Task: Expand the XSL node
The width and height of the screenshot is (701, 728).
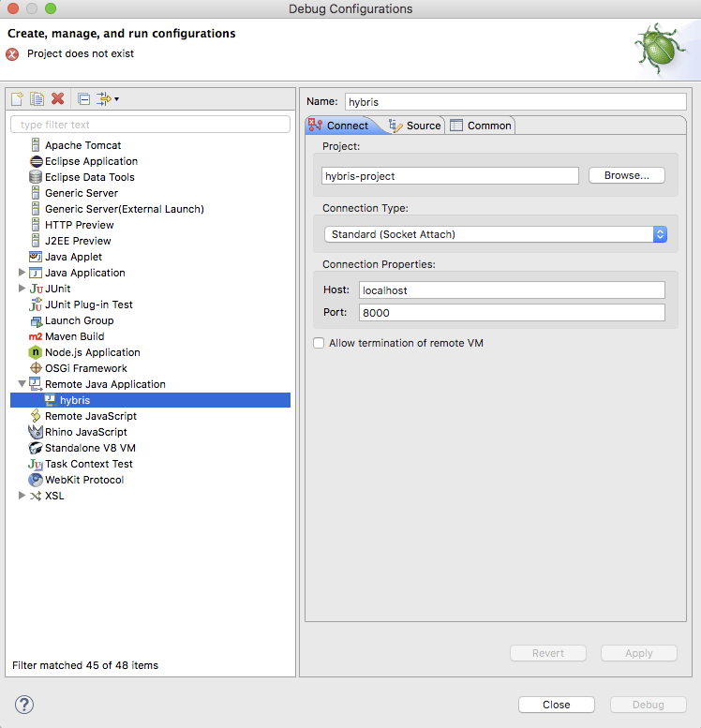Action: pos(22,495)
